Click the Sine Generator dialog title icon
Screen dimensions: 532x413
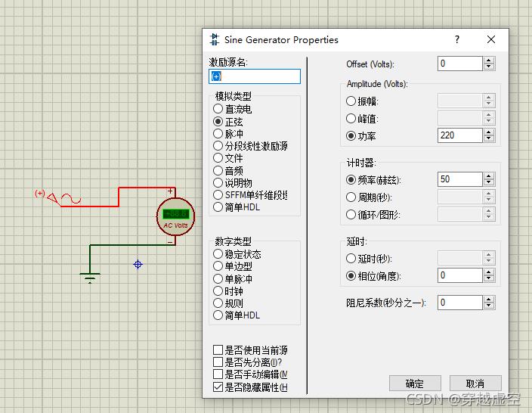coord(214,39)
